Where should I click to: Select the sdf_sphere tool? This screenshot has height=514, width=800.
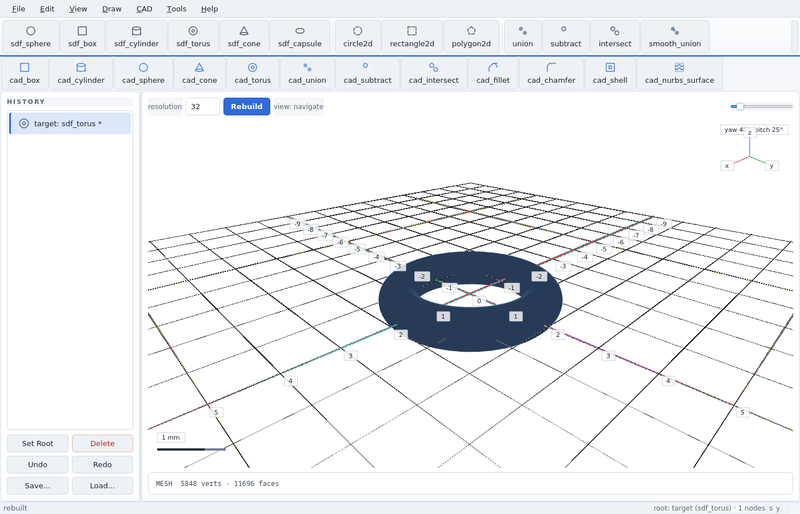tap(31, 37)
